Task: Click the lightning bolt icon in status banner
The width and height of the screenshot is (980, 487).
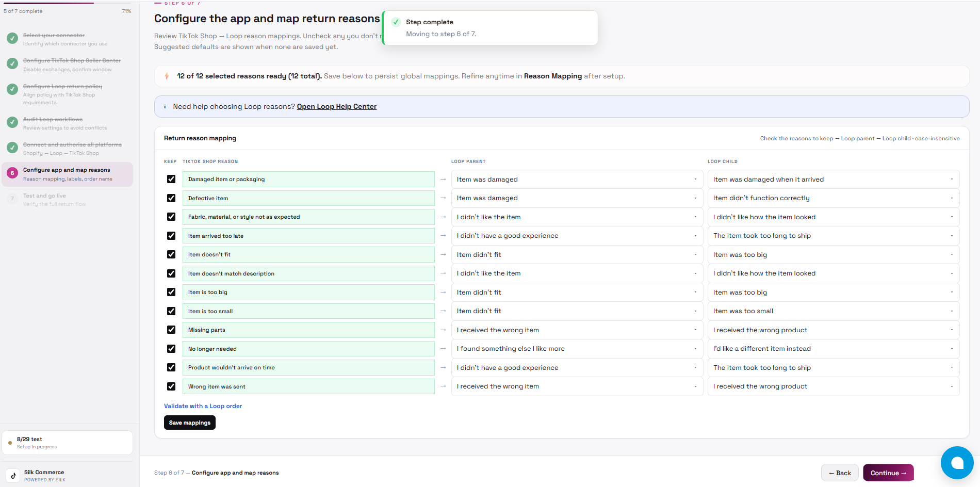Action: (167, 76)
